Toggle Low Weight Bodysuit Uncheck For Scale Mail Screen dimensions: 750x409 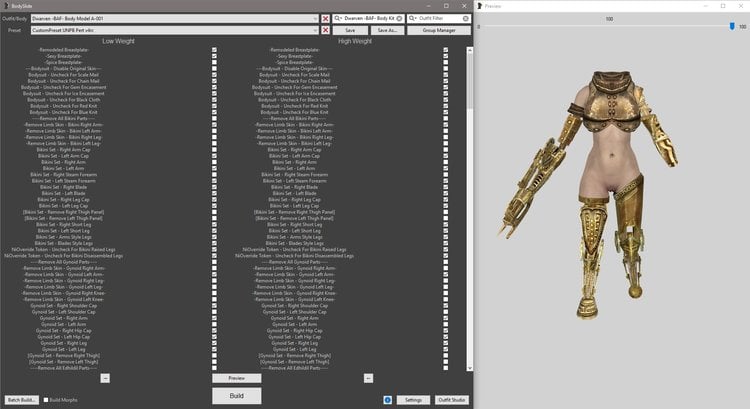click(x=214, y=75)
